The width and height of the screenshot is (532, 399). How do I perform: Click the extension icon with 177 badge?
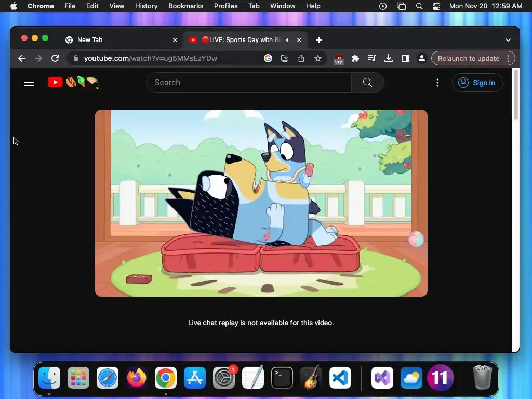tap(338, 59)
